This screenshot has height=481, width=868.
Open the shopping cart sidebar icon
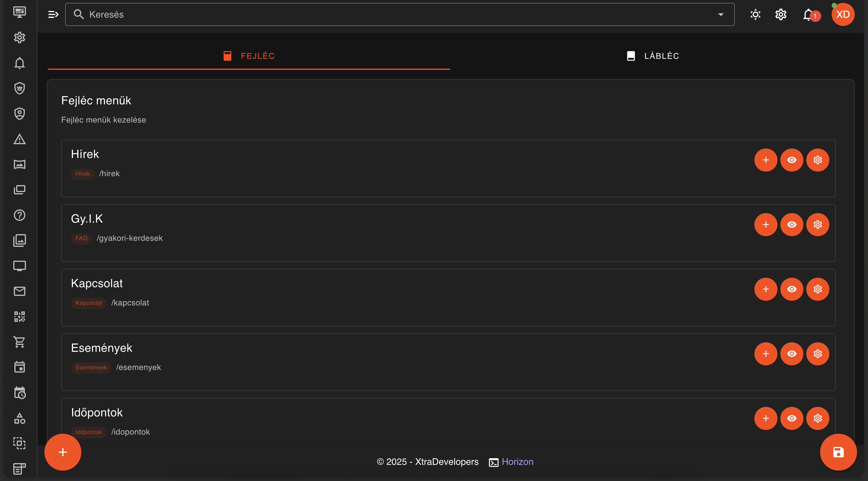[x=19, y=342]
